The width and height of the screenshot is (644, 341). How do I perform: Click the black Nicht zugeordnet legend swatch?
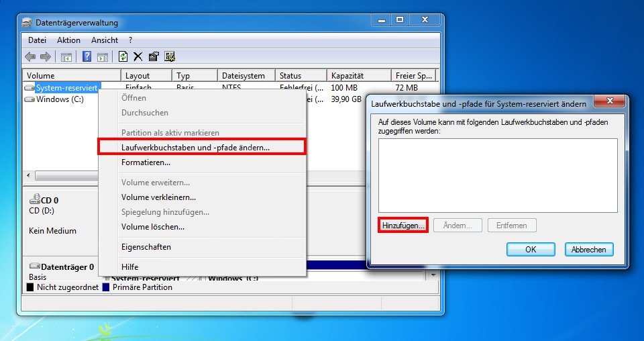point(30,287)
